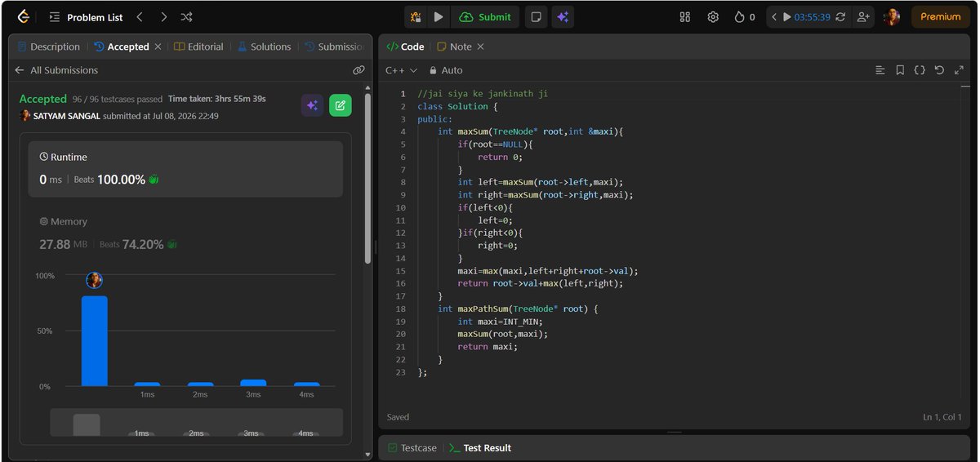
Task: Expand editor to fullscreen icon
Action: [959, 70]
